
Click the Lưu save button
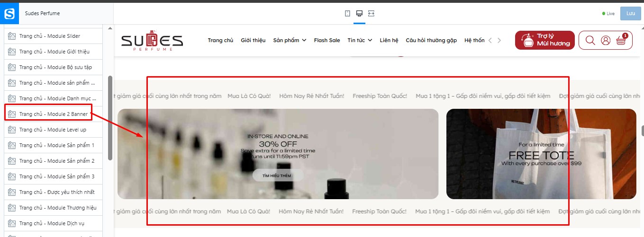[630, 13]
